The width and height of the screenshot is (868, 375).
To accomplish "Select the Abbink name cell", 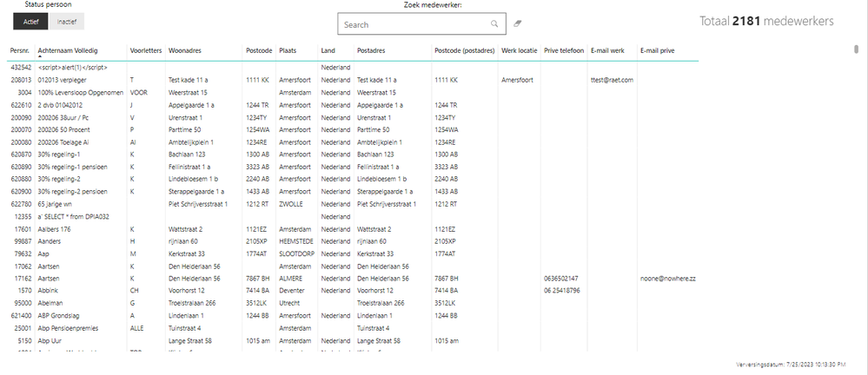I will pos(47,291).
